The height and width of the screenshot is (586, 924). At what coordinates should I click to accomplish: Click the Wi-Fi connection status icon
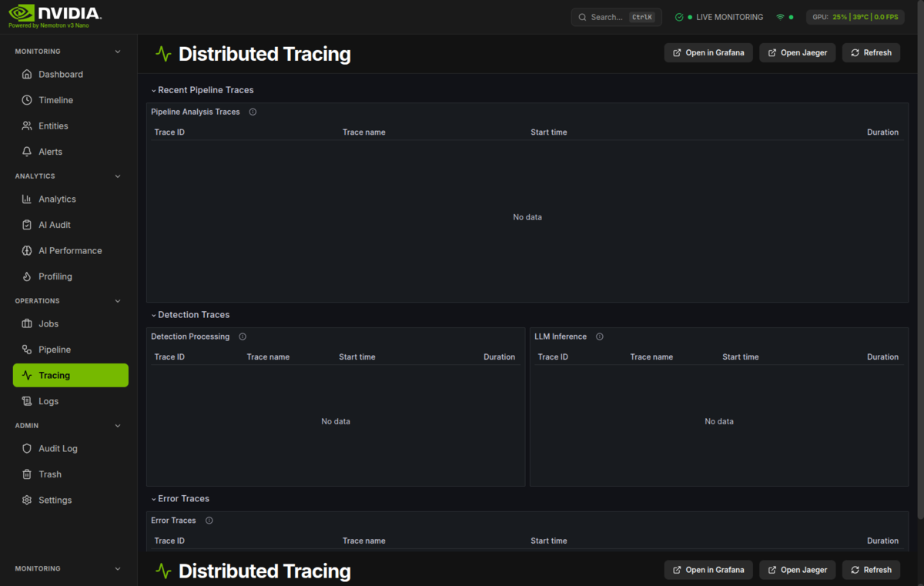(x=780, y=17)
